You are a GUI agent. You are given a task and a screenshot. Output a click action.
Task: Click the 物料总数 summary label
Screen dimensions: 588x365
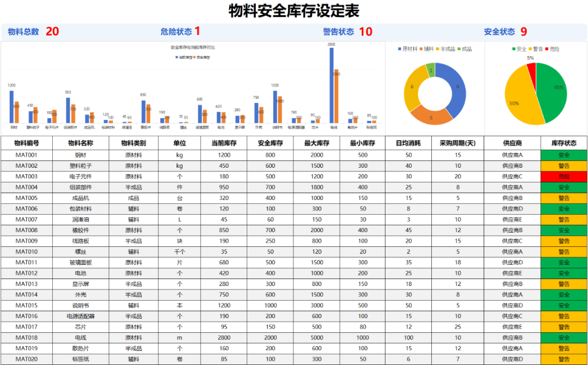[23, 32]
